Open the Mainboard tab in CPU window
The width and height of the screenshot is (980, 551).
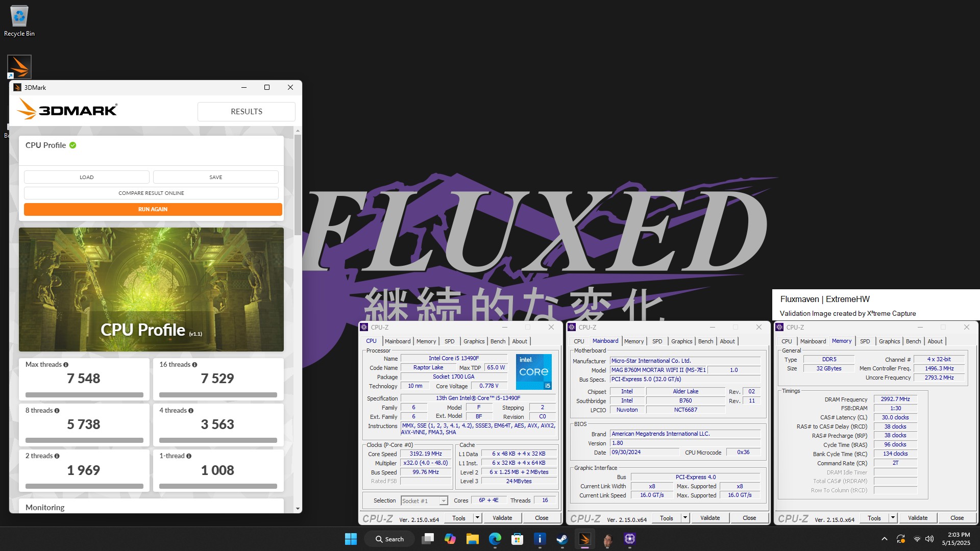[398, 341]
